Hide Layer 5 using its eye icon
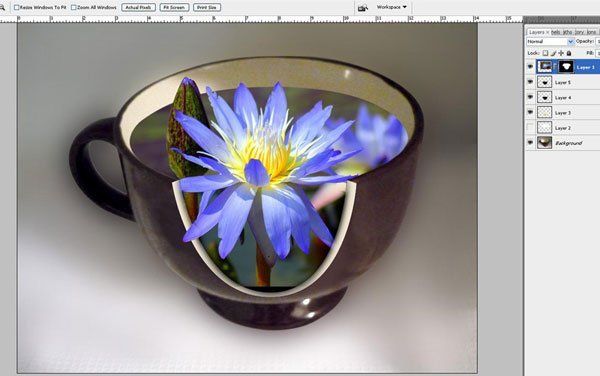This screenshot has height=376, width=600. pos(530,82)
